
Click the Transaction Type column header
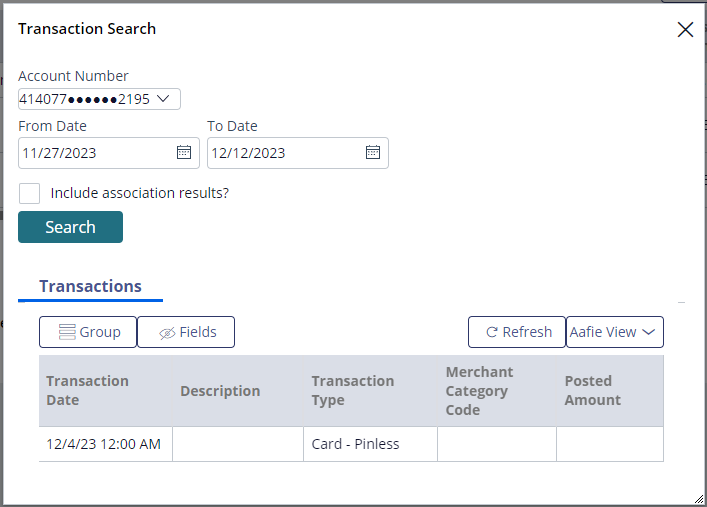coord(370,391)
